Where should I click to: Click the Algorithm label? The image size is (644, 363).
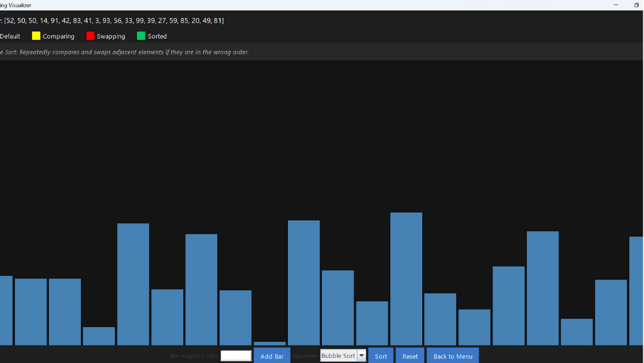[305, 356]
